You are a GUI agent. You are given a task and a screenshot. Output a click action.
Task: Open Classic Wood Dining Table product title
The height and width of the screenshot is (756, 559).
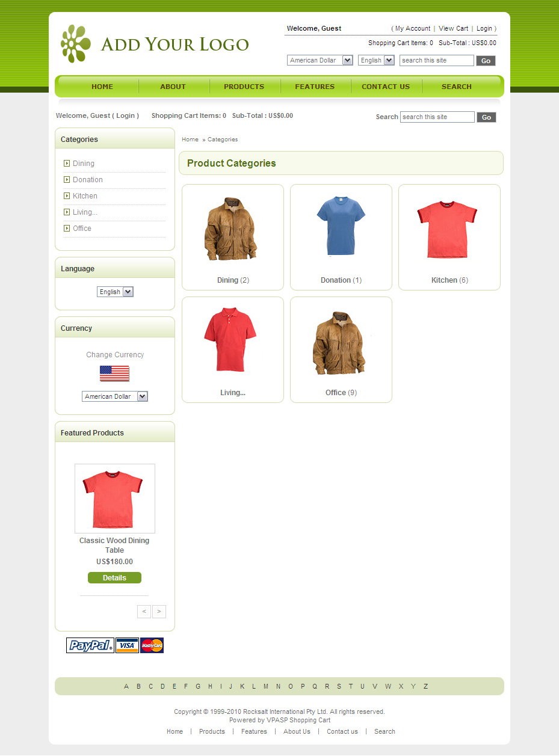click(x=114, y=545)
